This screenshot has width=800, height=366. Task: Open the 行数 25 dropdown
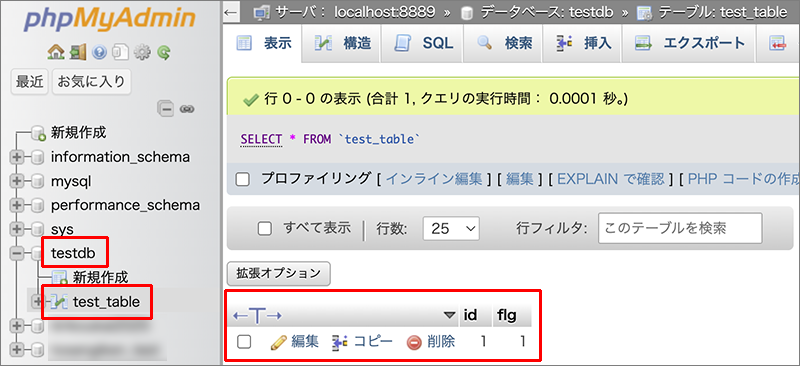pos(451,228)
